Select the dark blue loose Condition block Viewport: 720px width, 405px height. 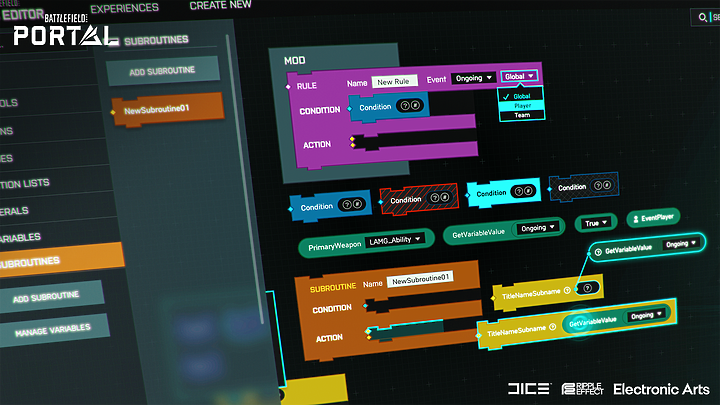click(x=331, y=206)
